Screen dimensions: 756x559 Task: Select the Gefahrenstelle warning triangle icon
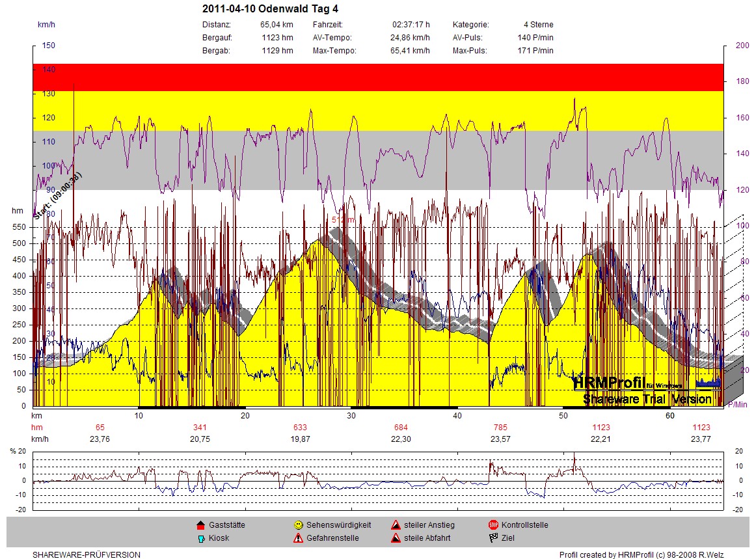pos(298,538)
